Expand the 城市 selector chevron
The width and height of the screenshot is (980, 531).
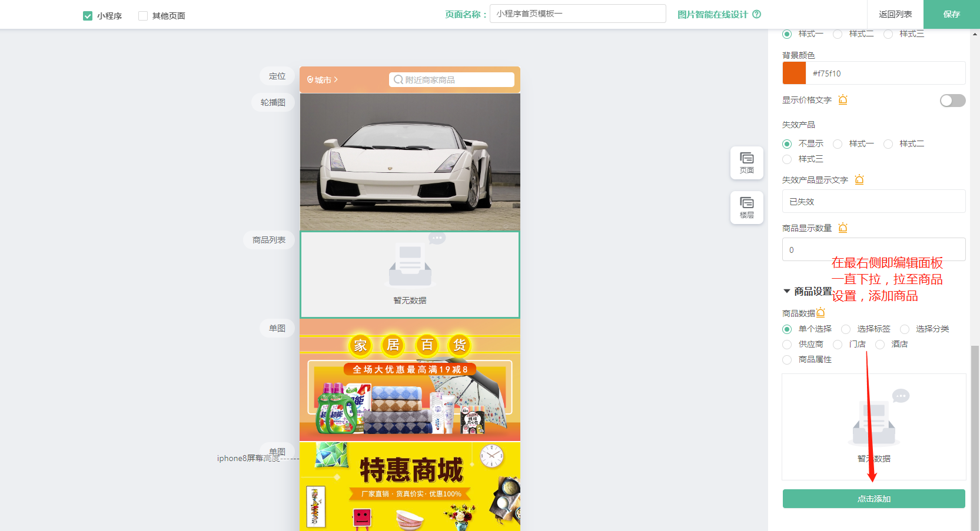click(336, 79)
